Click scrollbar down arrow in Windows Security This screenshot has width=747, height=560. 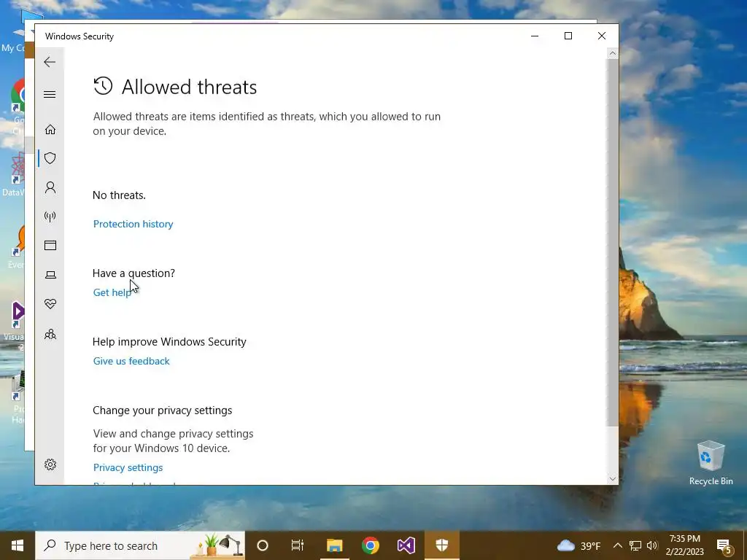[x=613, y=479]
